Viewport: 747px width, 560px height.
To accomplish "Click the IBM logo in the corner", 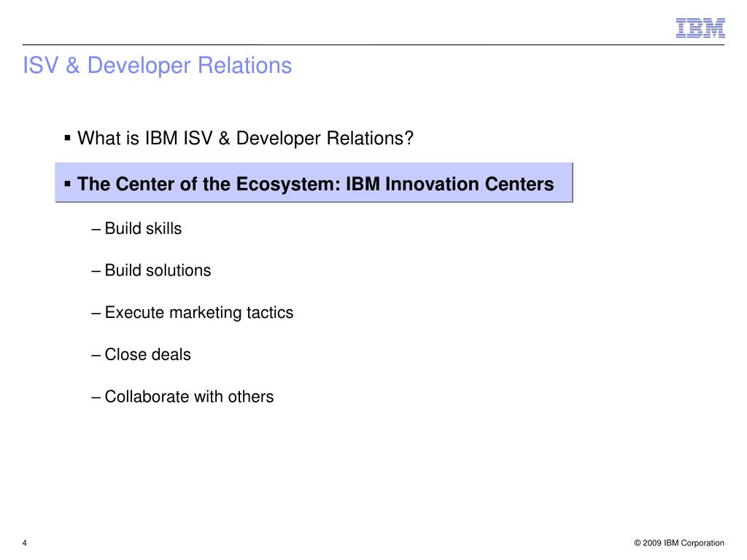I will pos(700,28).
